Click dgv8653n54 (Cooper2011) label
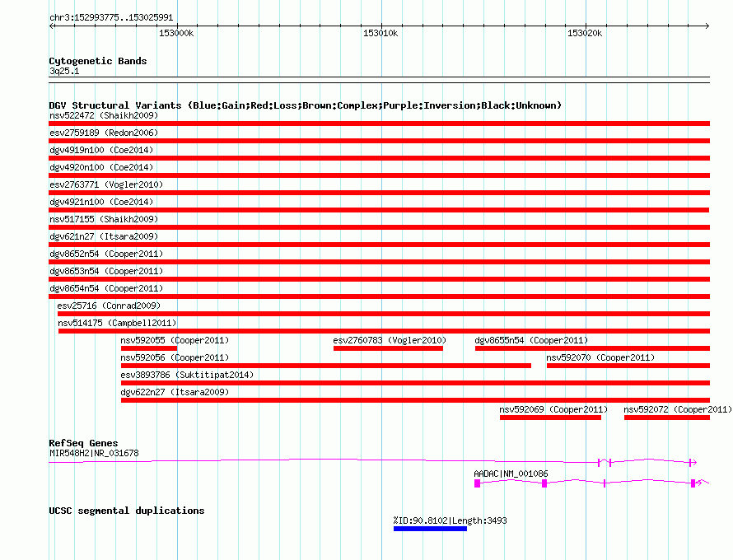Image resolution: width=733 pixels, height=560 pixels. [x=106, y=271]
